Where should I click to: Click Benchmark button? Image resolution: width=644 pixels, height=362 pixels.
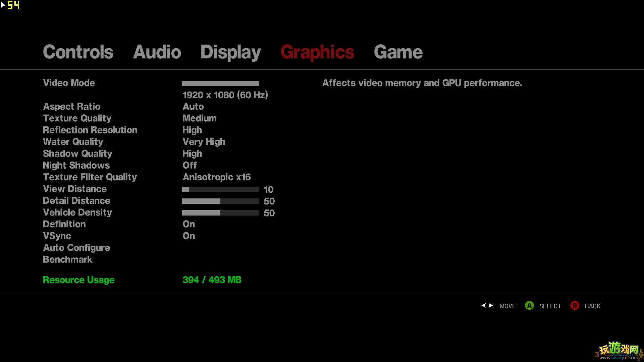(67, 259)
